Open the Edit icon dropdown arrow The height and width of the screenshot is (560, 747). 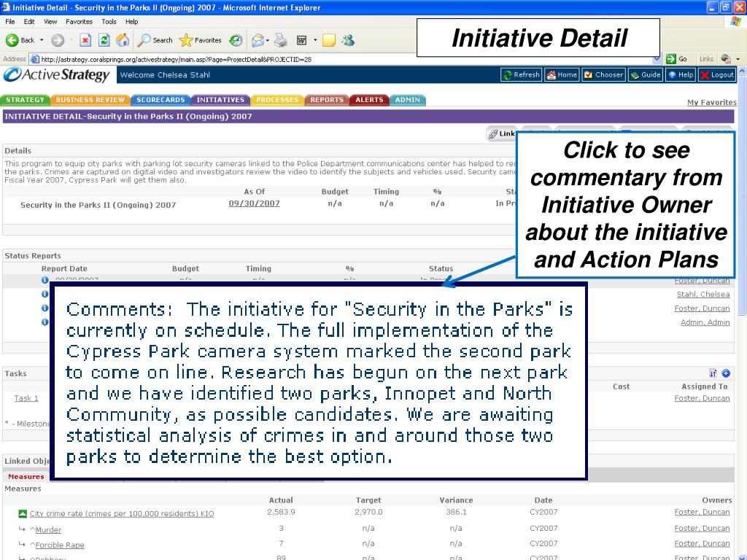315,41
